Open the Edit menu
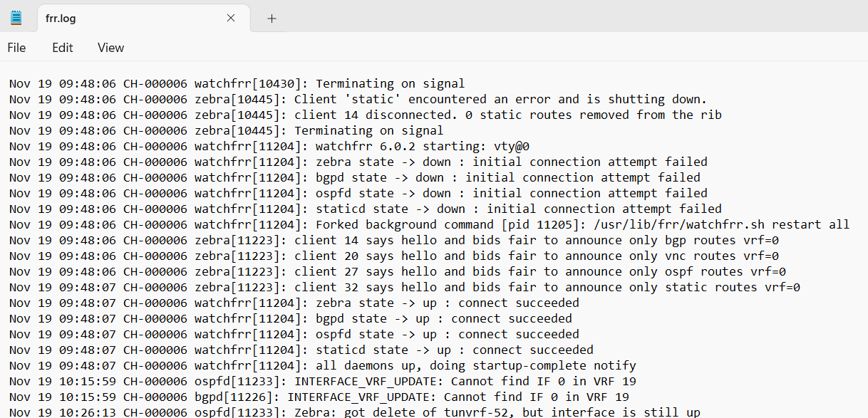The image size is (868, 418). tap(63, 48)
